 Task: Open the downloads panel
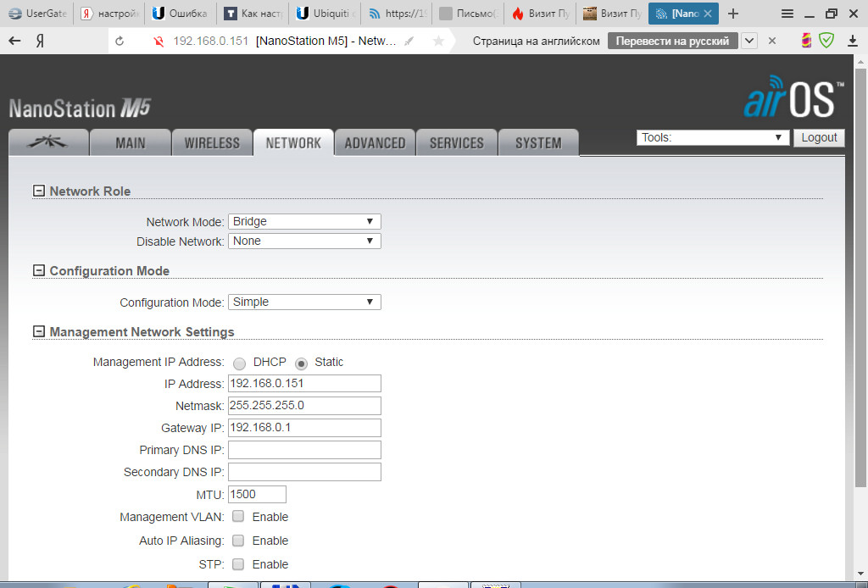point(853,41)
